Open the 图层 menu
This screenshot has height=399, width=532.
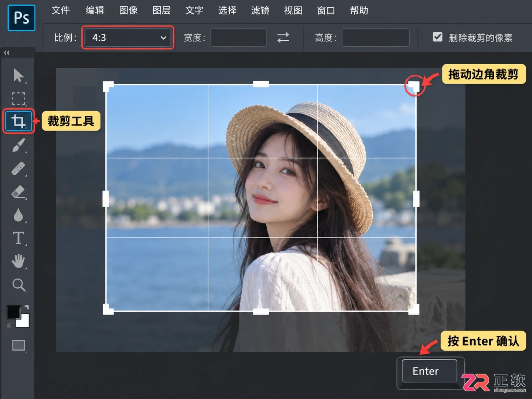point(161,10)
